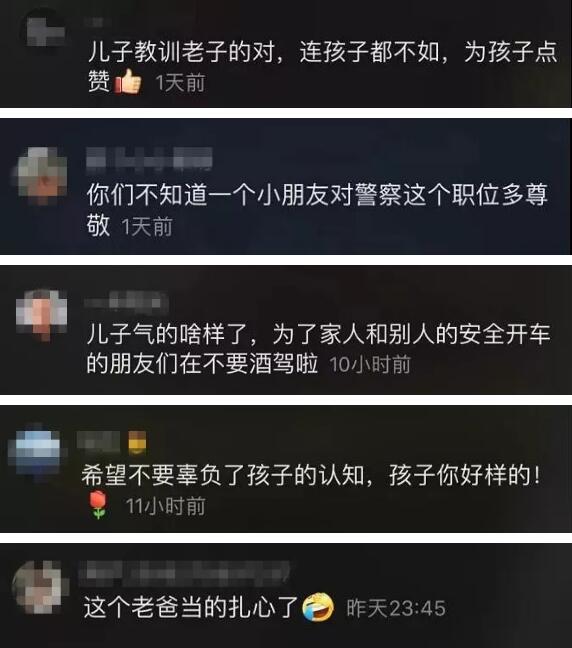Click the 1天前 timestamp beside thumbs-up

(x=181, y=83)
